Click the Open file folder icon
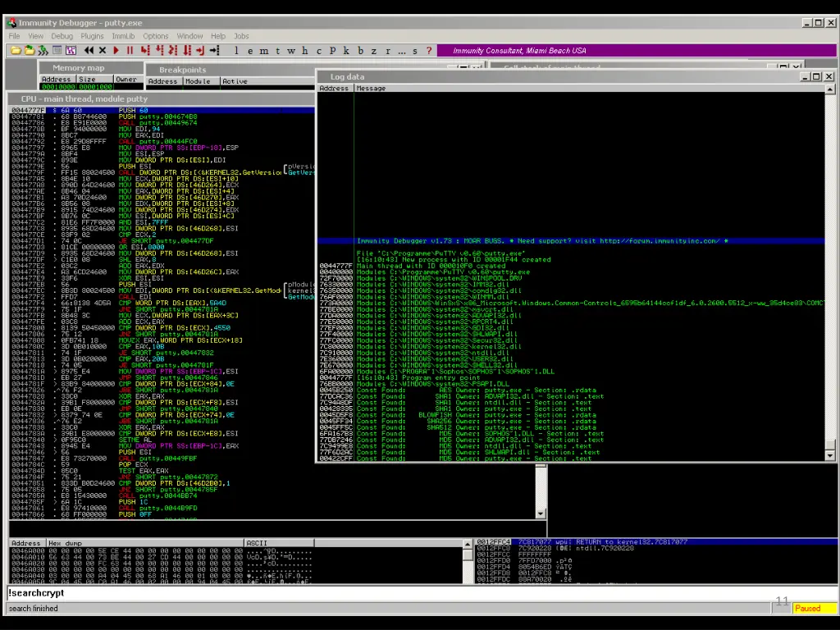Screen dimensions: 840x630 16,50
